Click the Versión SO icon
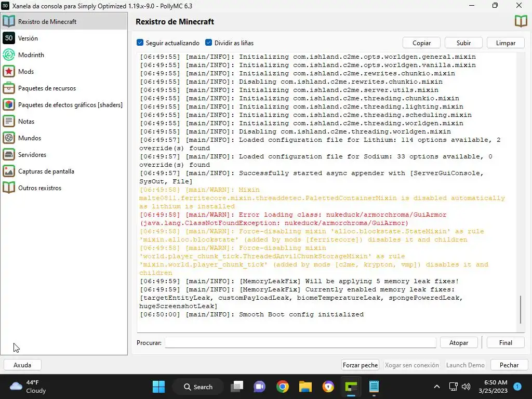Viewport: 532px width, 399px height. point(9,38)
